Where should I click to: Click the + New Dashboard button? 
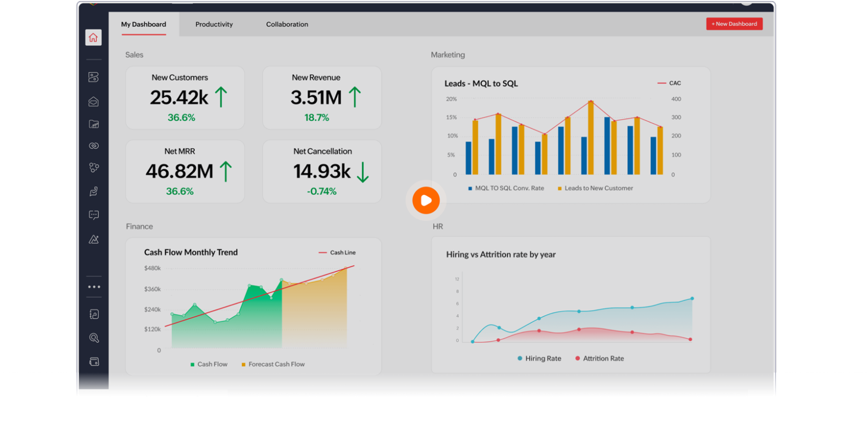pos(734,24)
